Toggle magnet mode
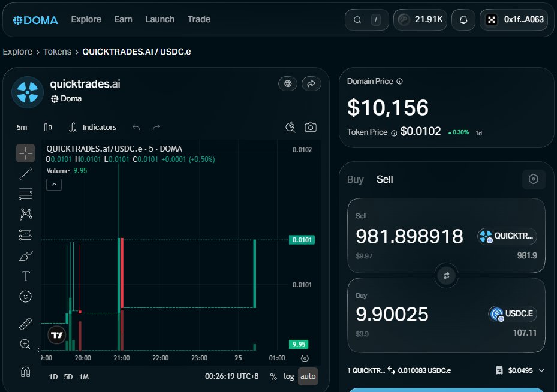The image size is (557, 392). coord(26,372)
